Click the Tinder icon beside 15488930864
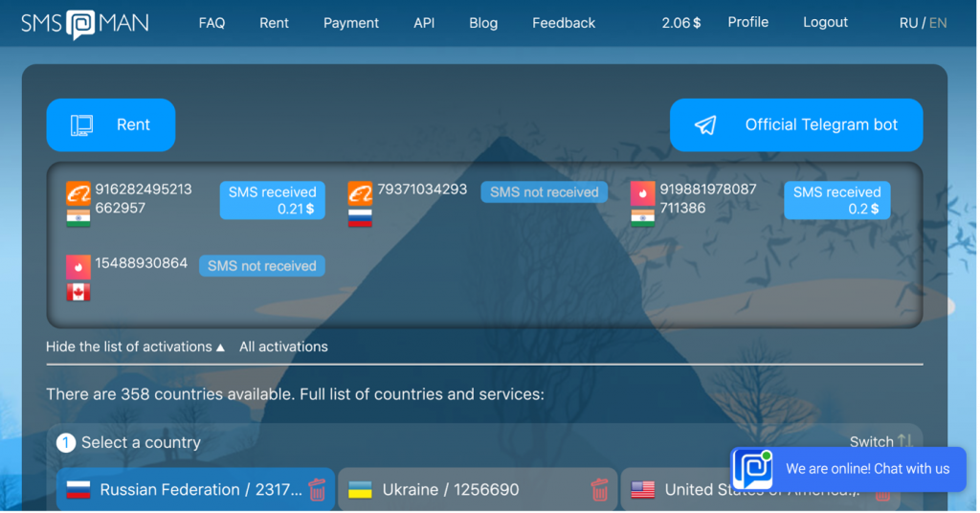Image resolution: width=980 pixels, height=513 pixels. click(78, 267)
